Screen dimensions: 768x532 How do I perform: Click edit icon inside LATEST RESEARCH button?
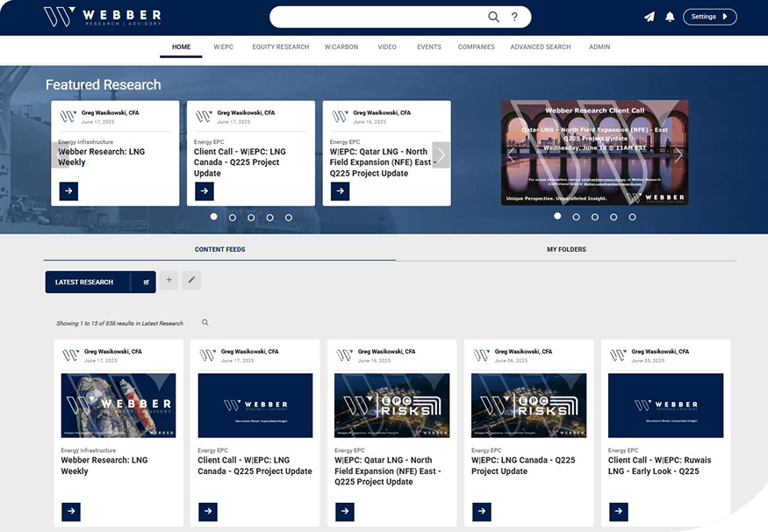146,282
